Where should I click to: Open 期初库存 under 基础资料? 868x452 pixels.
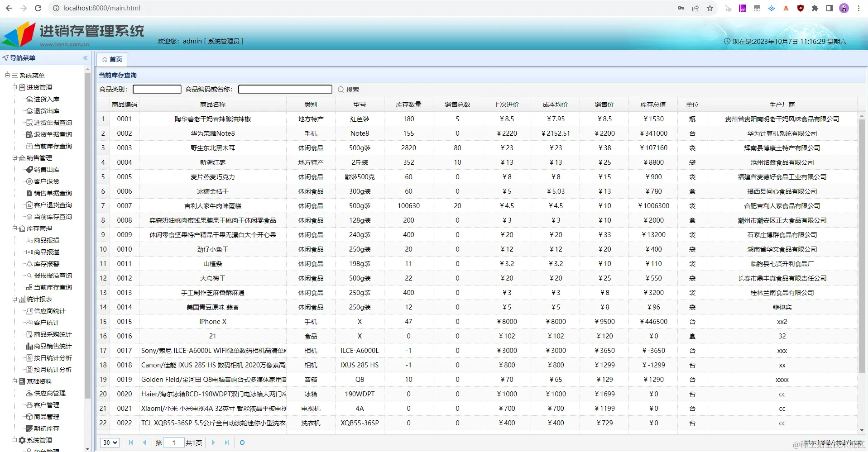pyautogui.click(x=46, y=428)
